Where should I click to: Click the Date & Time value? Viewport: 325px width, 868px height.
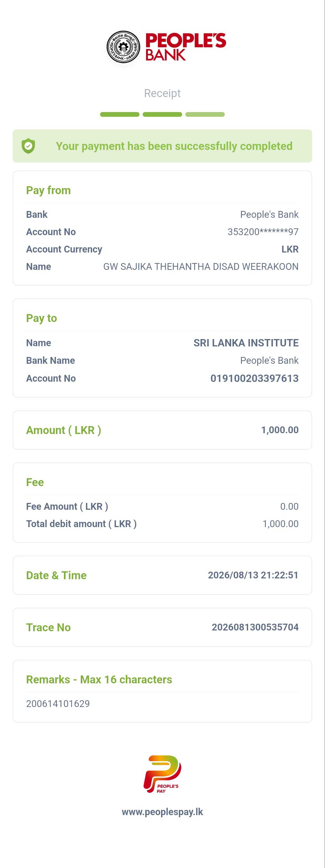click(x=253, y=575)
